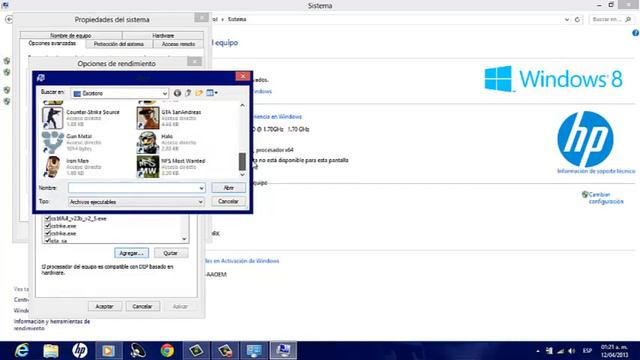Click Agregar... button
Image resolution: width=640 pixels, height=360 pixels.
point(131,253)
